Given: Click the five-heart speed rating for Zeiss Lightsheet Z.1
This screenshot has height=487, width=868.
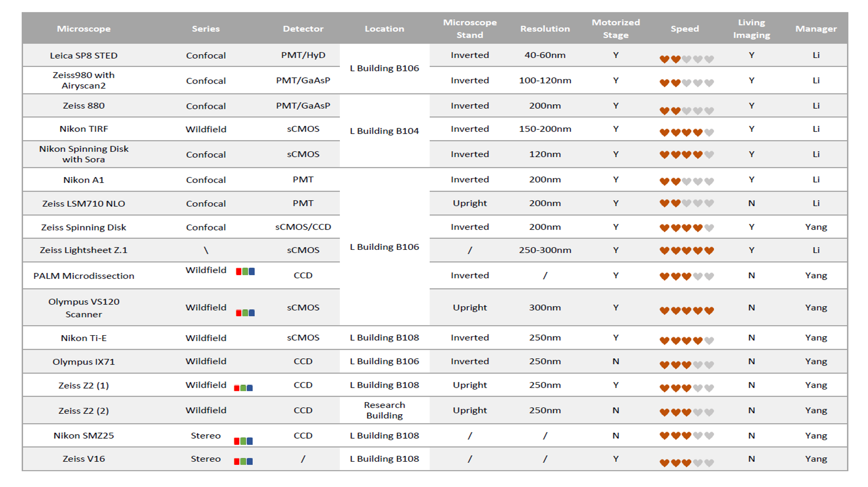Looking at the screenshot, I should point(686,251).
